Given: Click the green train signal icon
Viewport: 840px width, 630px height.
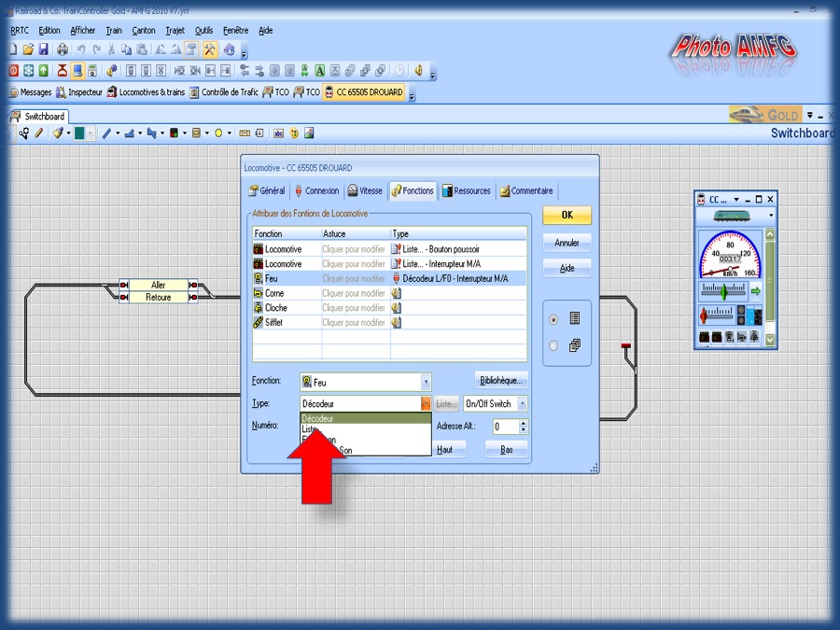Looking at the screenshot, I should point(304,70).
